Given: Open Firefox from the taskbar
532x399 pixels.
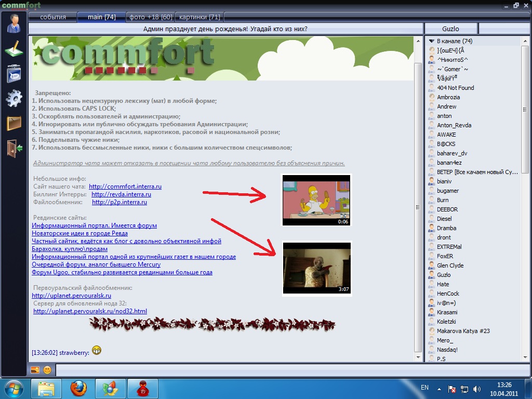Looking at the screenshot, I should (x=78, y=388).
